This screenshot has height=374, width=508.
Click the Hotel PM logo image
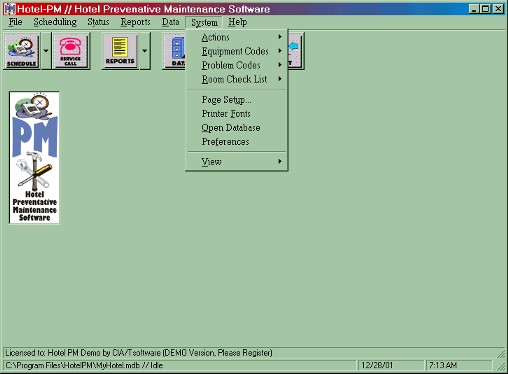tap(34, 157)
